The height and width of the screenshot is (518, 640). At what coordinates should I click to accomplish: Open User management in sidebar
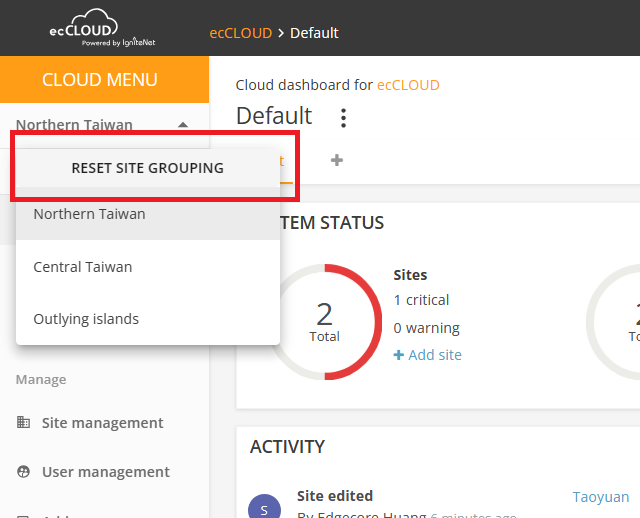point(105,472)
